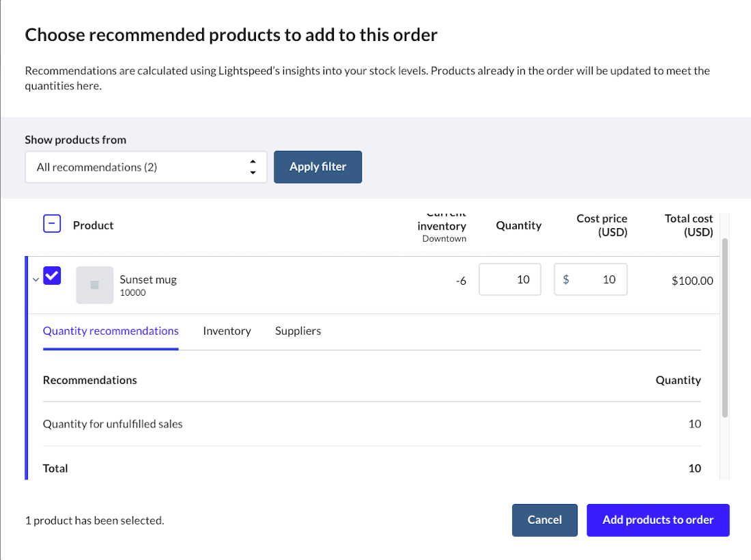The height and width of the screenshot is (560, 751).
Task: Uncheck the Sunset mug checkbox
Action: 52,275
